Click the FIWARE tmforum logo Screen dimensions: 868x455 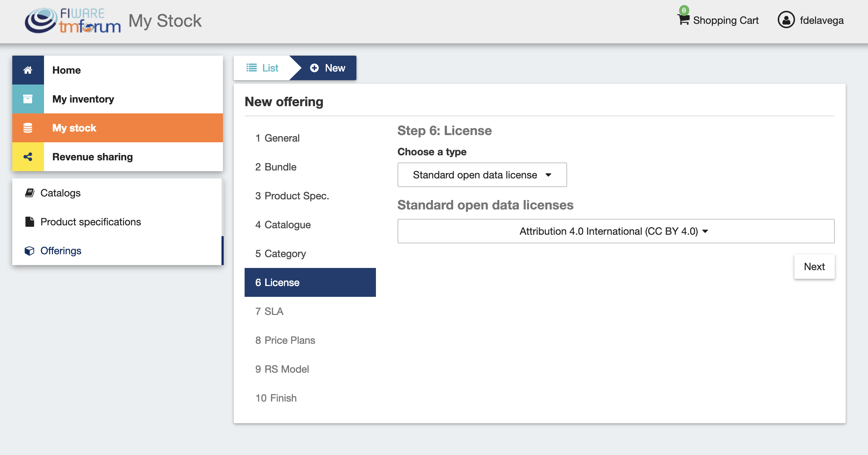pos(73,21)
